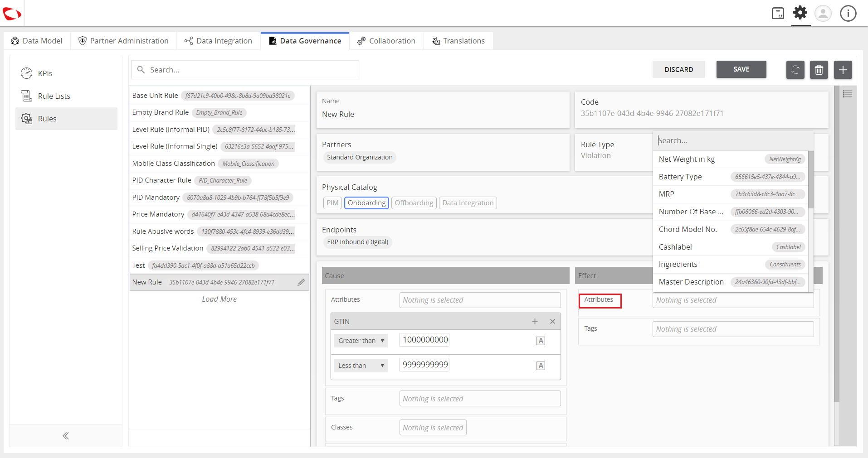868x458 pixels.
Task: Select Master Description attribute option
Action: [731, 282]
